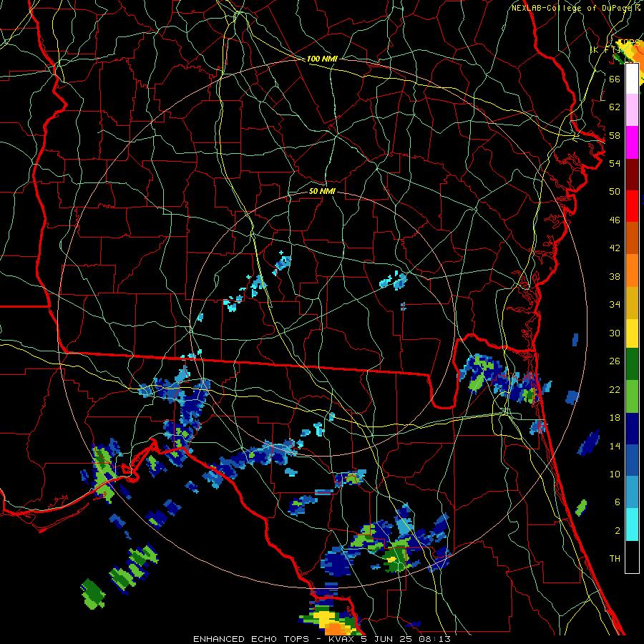Click the legend value "26"

coord(615,361)
